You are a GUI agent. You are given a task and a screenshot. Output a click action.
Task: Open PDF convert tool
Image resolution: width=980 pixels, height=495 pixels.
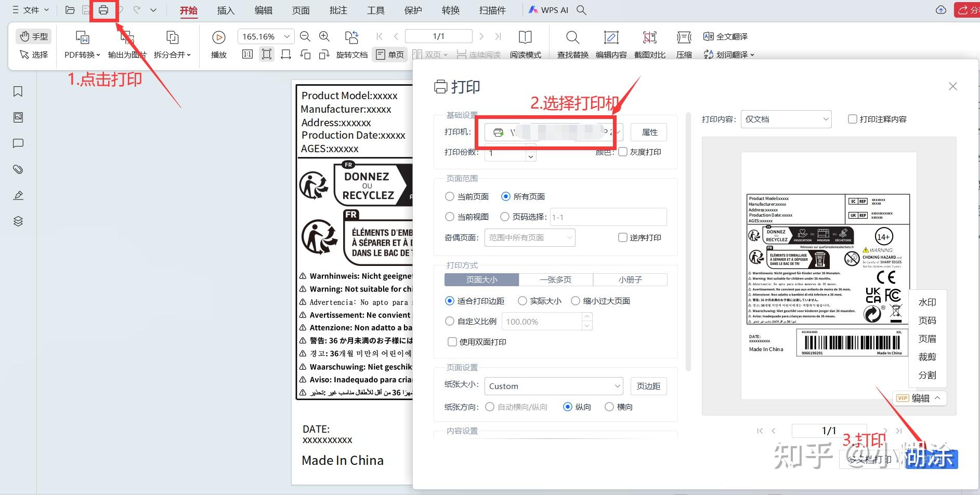pyautogui.click(x=82, y=45)
